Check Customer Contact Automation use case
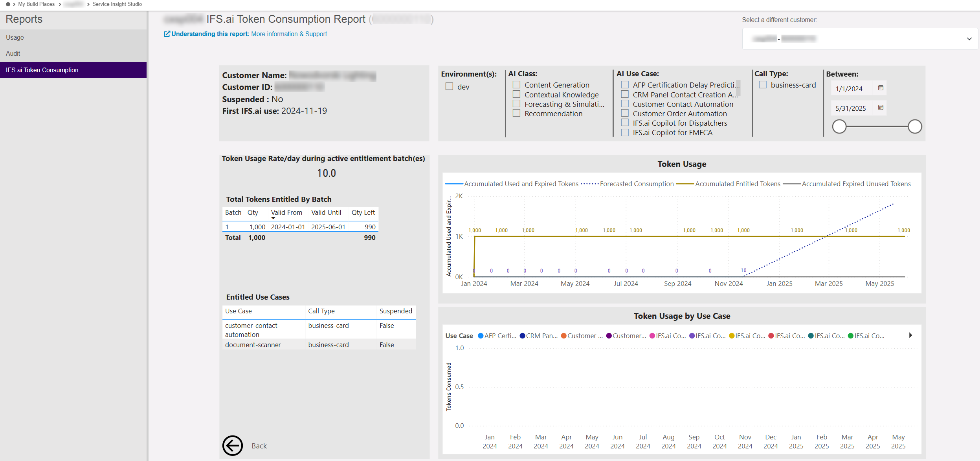The width and height of the screenshot is (980, 461). [x=625, y=104]
